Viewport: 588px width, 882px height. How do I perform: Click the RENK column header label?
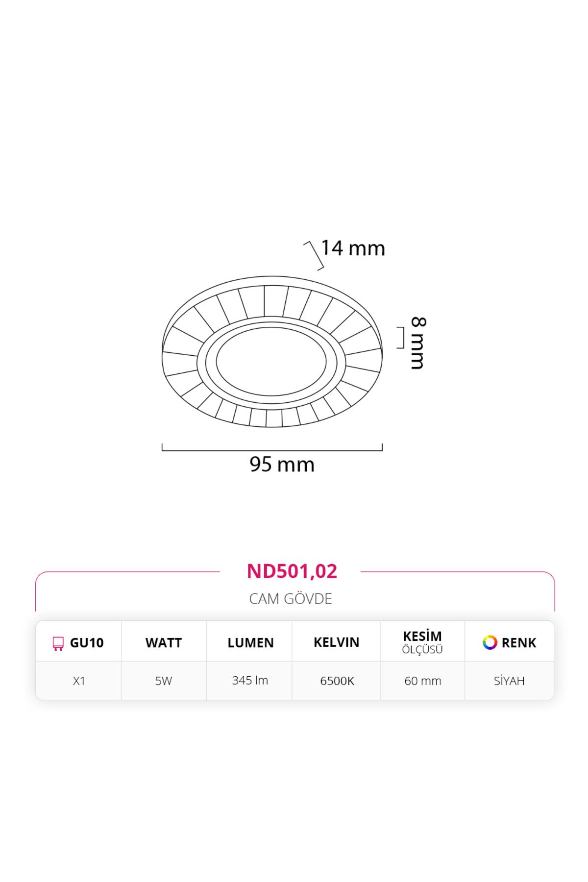pos(519,643)
